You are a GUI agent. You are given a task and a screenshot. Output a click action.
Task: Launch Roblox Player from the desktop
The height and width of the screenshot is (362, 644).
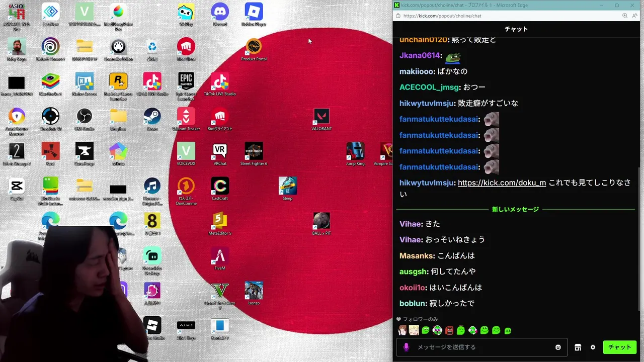click(254, 15)
